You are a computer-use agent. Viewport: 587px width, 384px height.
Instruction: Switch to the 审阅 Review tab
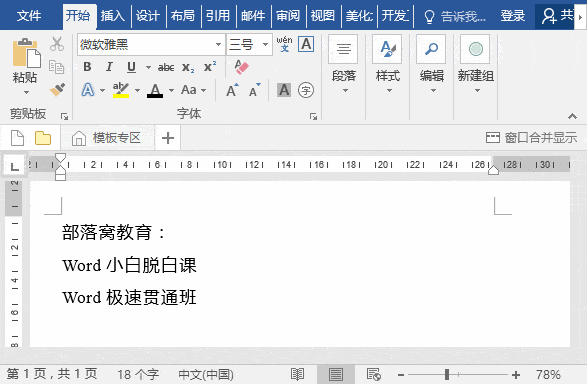pos(288,16)
